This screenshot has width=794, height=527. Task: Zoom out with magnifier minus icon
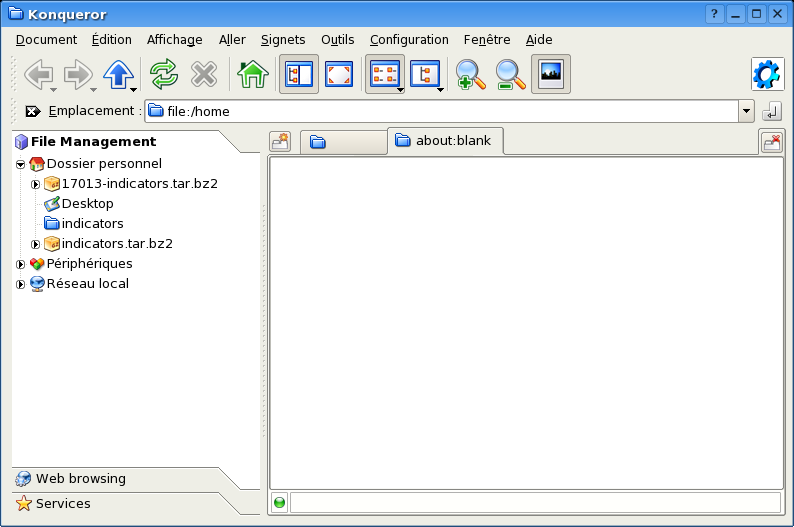click(510, 74)
